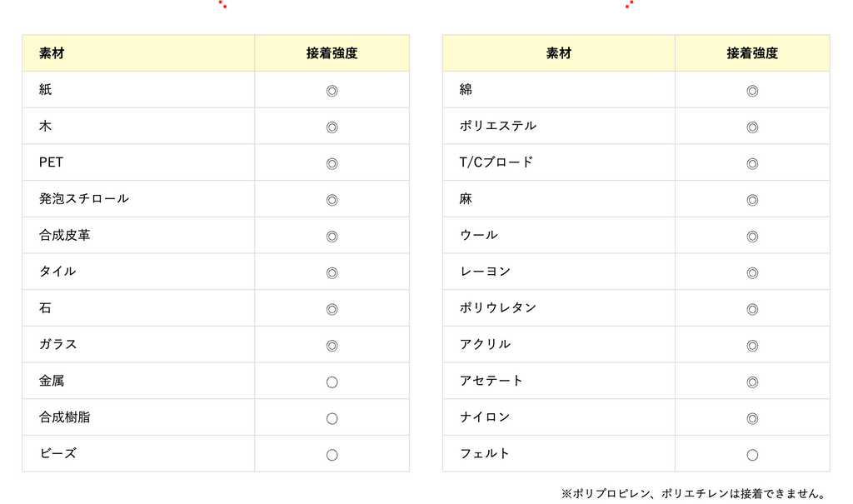The width and height of the screenshot is (853, 504).
Task: Click the single-circle rating for 合成樹脂
Action: click(332, 418)
